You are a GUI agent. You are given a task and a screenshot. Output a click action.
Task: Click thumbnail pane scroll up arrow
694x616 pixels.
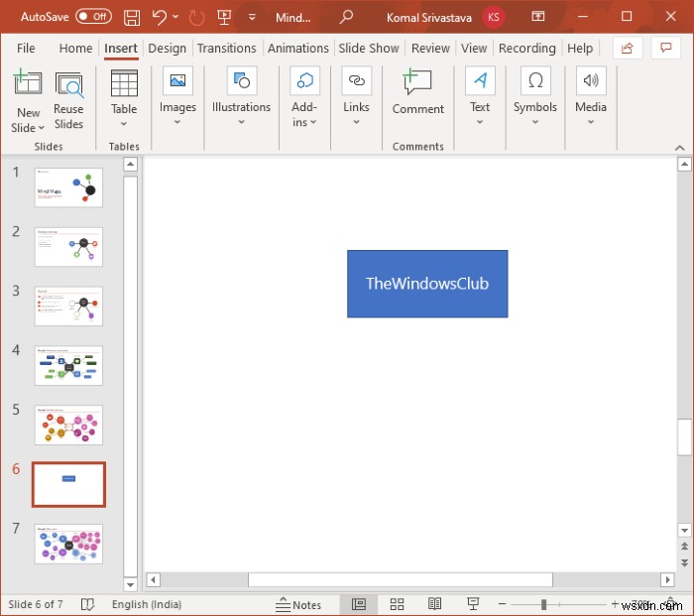130,165
